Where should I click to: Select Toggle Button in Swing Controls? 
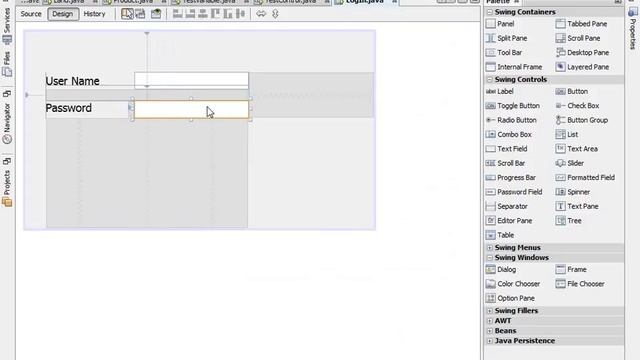(x=513, y=106)
